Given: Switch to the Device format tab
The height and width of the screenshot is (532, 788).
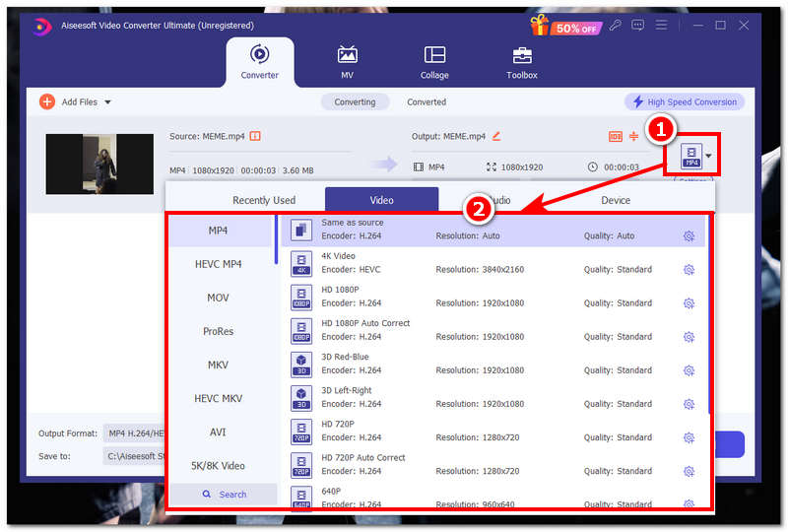Looking at the screenshot, I should (x=616, y=200).
